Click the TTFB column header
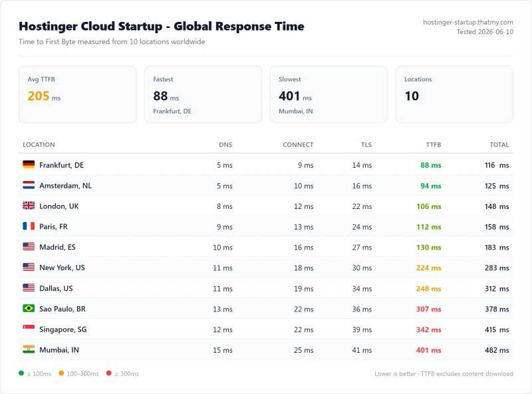Image resolution: width=532 pixels, height=394 pixels. pyautogui.click(x=434, y=144)
